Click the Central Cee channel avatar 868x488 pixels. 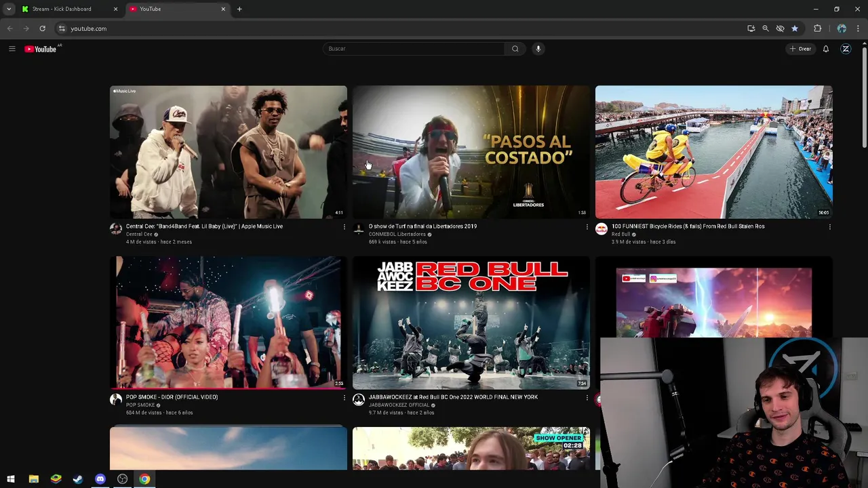116,229
